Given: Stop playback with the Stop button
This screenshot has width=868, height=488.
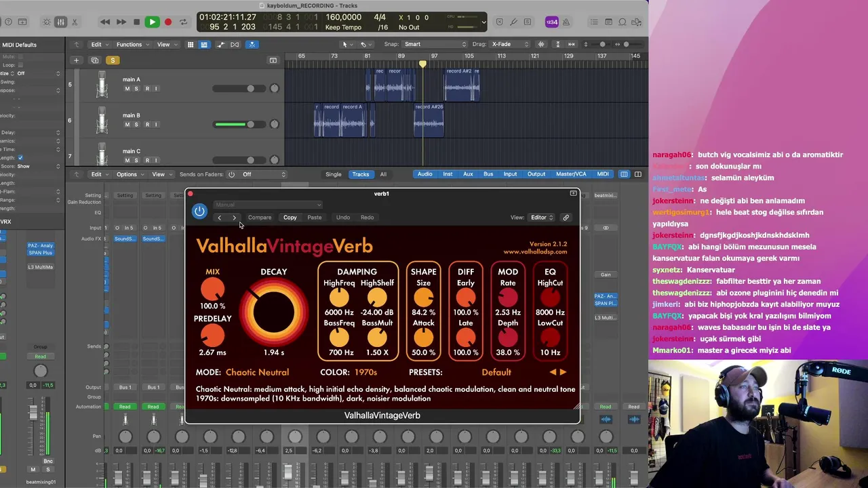Looking at the screenshot, I should pos(136,22).
